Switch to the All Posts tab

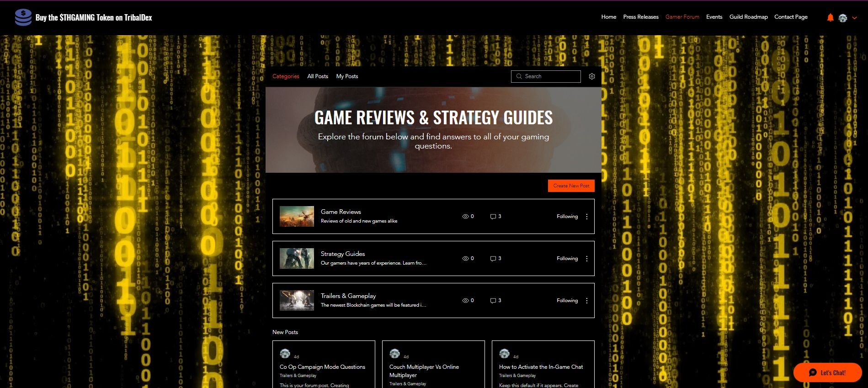318,76
